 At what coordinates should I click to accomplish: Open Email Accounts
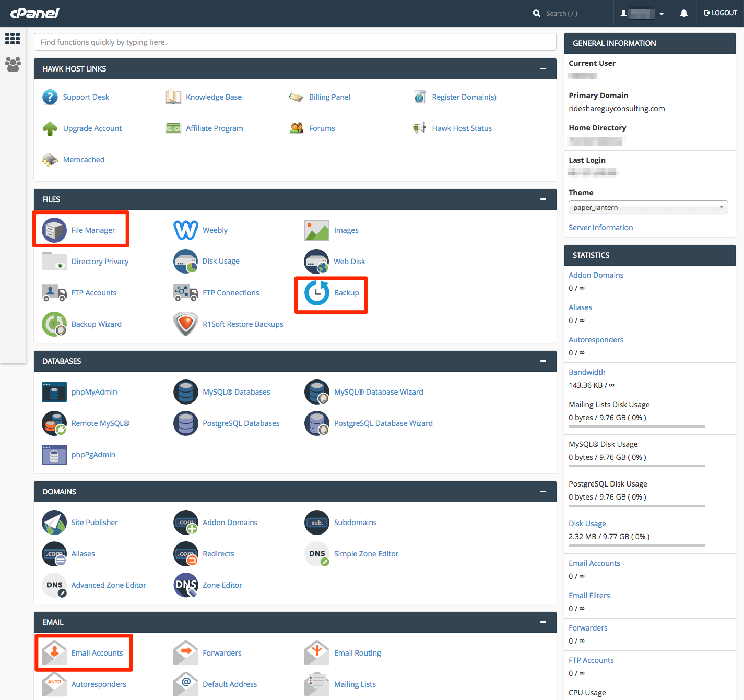point(98,652)
